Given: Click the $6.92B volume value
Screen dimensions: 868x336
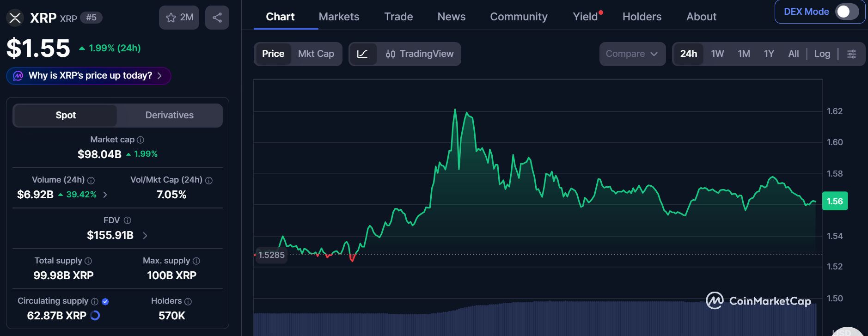Looking at the screenshot, I should [36, 195].
